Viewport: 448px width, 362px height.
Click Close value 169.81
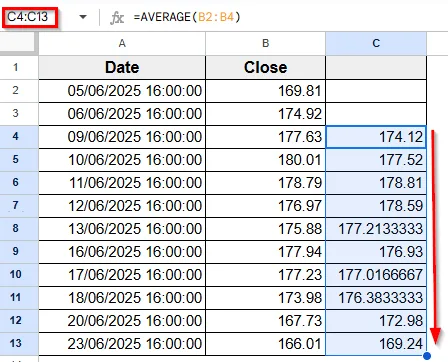(265, 91)
